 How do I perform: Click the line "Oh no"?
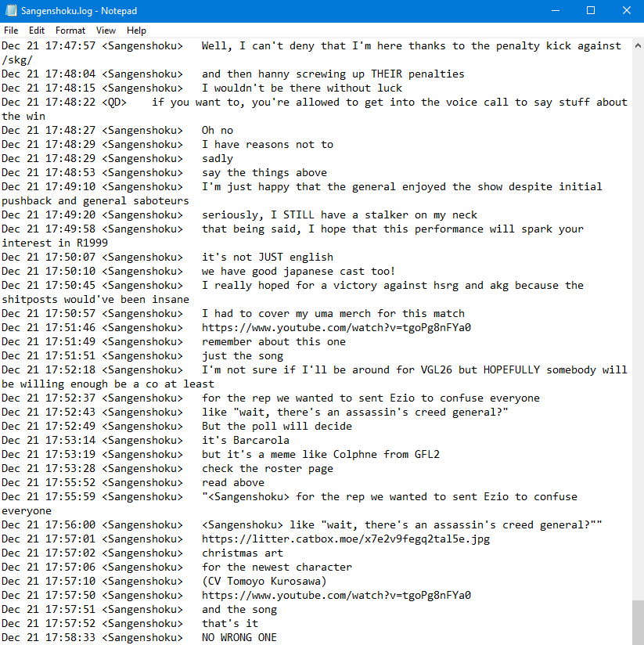coord(217,131)
